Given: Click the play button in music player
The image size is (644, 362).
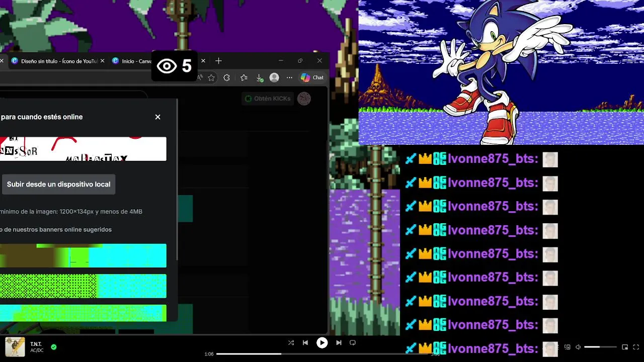Looking at the screenshot, I should click(x=322, y=343).
